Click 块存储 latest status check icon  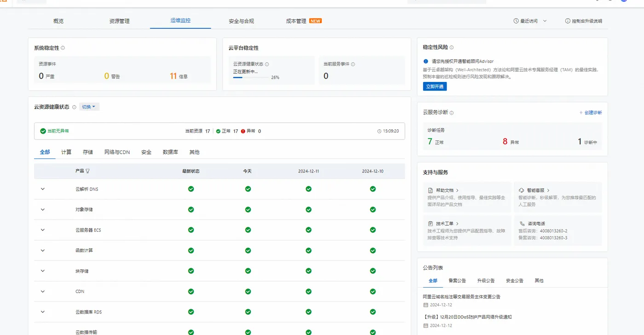coord(191,271)
